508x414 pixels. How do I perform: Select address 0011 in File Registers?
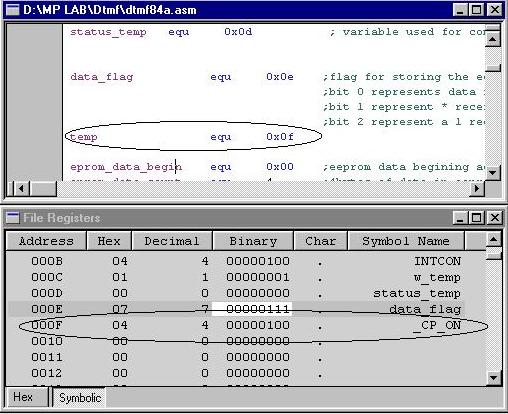[47, 357]
